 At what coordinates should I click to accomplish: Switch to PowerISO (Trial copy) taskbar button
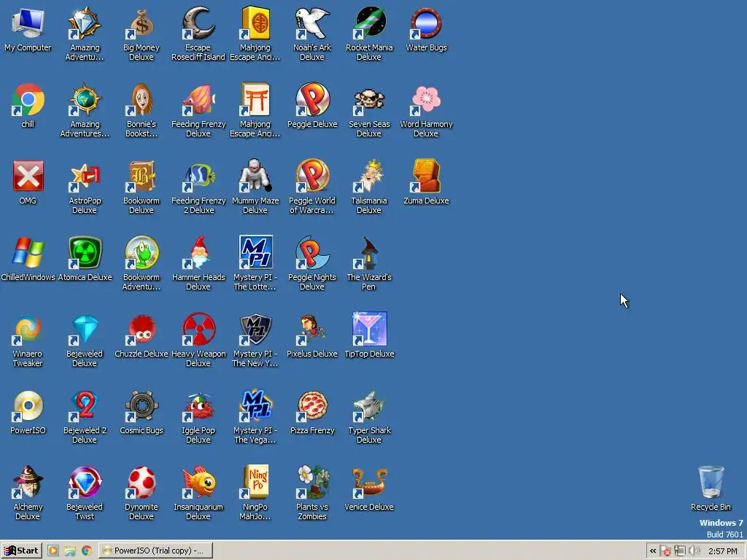[x=156, y=551]
